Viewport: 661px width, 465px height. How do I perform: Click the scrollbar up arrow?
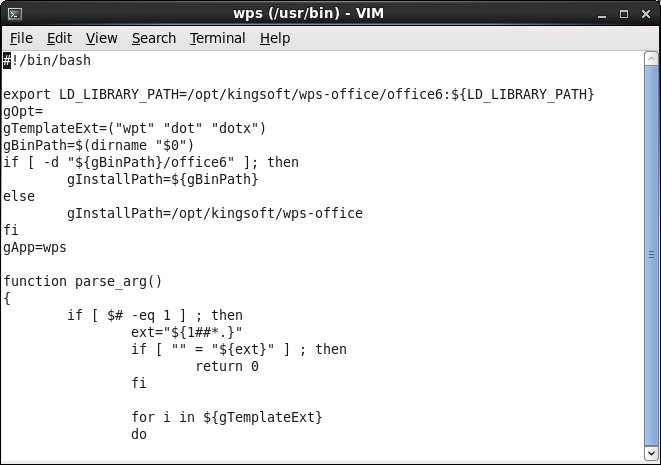(651, 59)
